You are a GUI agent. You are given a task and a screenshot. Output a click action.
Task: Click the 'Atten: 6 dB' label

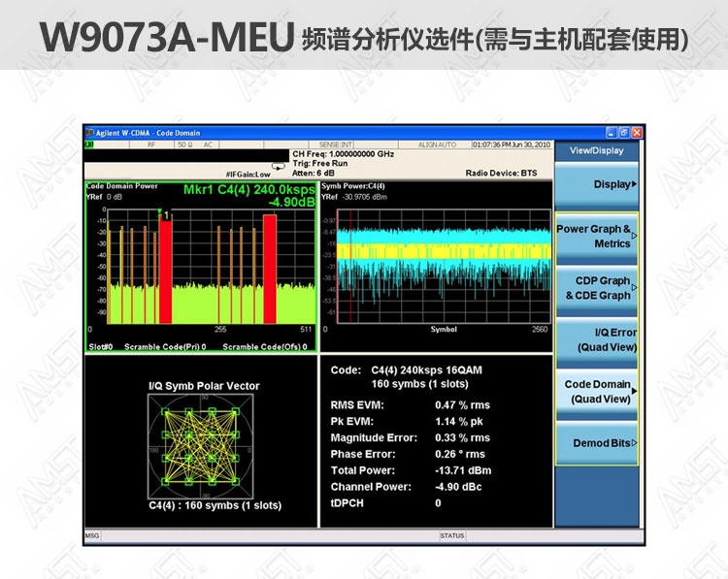314,173
